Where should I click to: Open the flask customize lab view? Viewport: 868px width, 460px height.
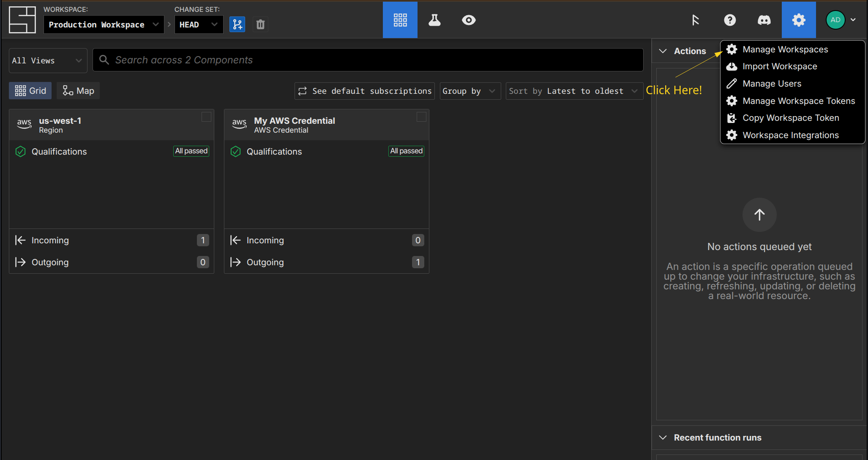click(434, 20)
